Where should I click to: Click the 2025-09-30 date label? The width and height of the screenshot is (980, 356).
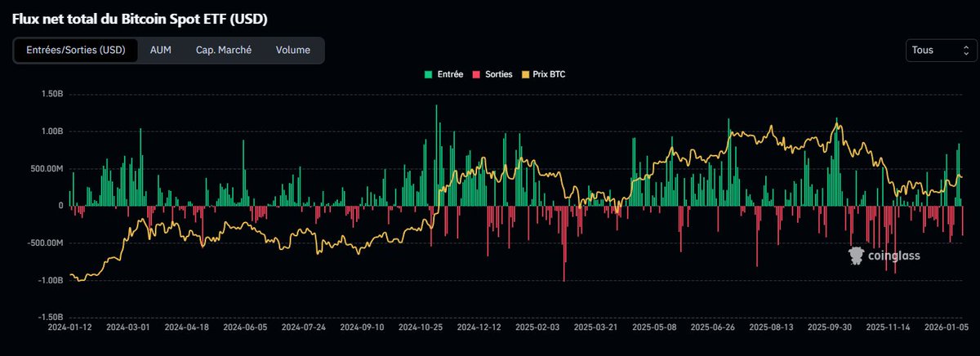pyautogui.click(x=829, y=327)
